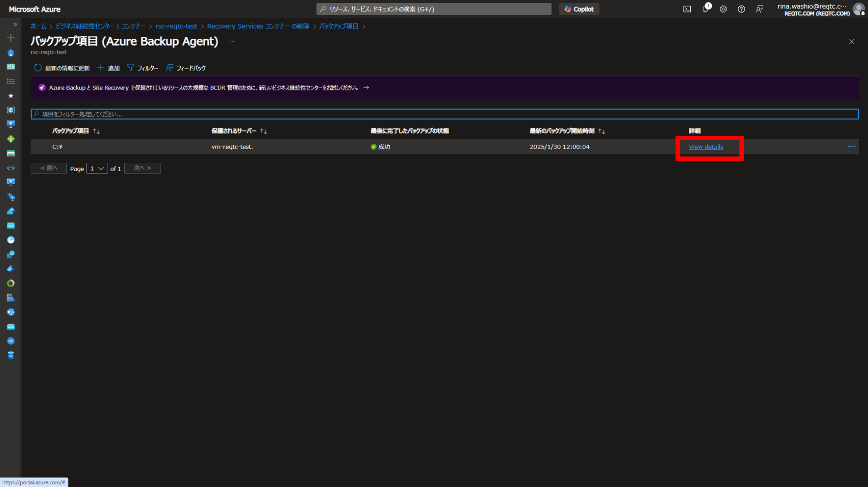Viewport: 868px width, 487px height.
Task: Open the row context menu ellipsis for C:¥
Action: coord(851,147)
